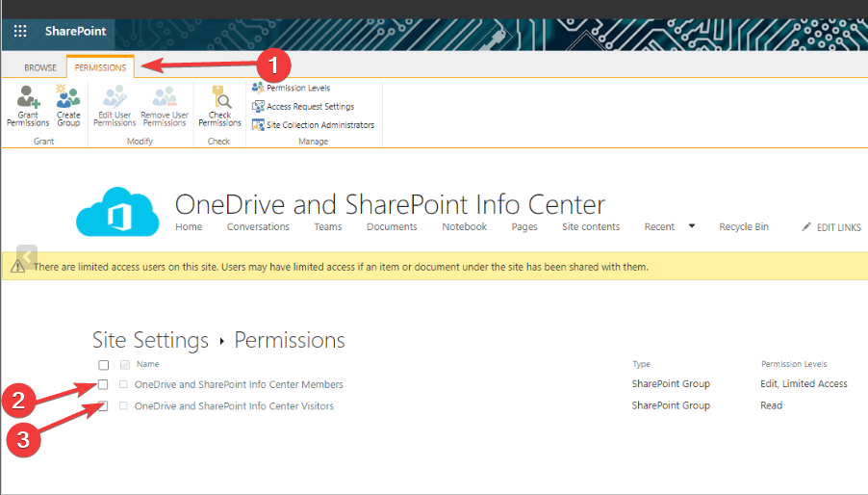Click small icon beside Members group name
This screenshot has width=868, height=495.
123,383
